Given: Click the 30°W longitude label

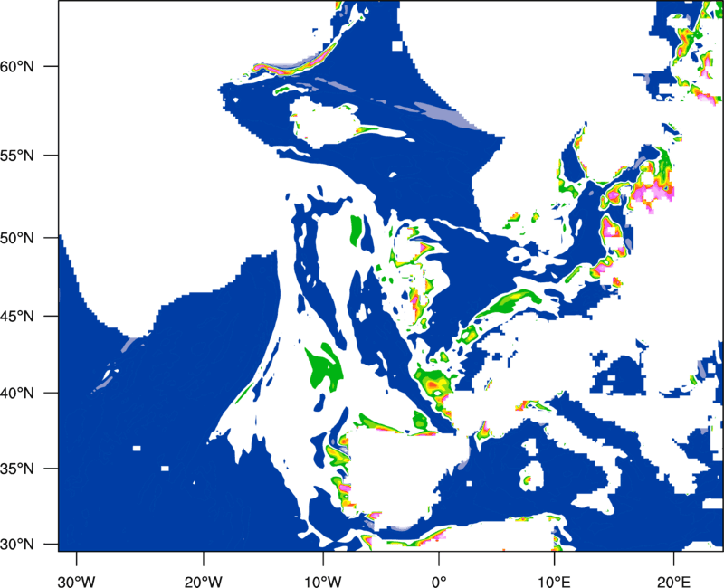Looking at the screenshot, I should 77,582.
